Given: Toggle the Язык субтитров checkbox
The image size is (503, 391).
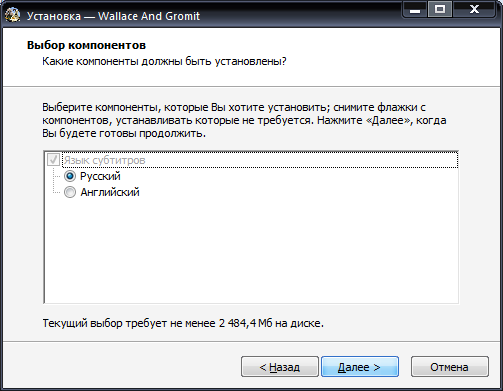Looking at the screenshot, I should coord(53,160).
